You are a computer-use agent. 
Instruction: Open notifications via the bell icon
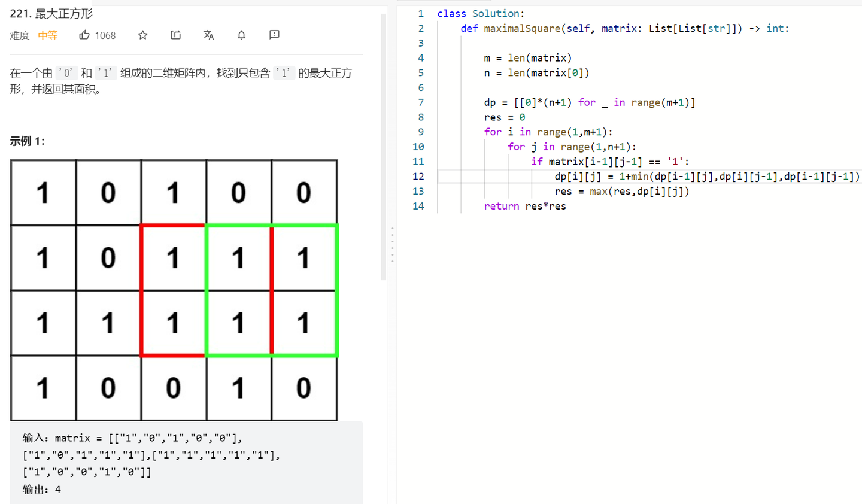pos(241,35)
